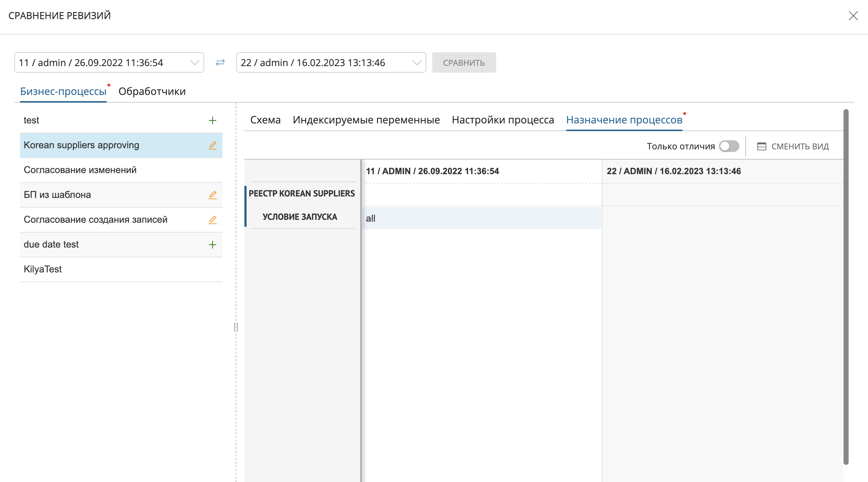Click the grid icon before СМЕНИТЬ ВИД
868x482 pixels.
[762, 146]
